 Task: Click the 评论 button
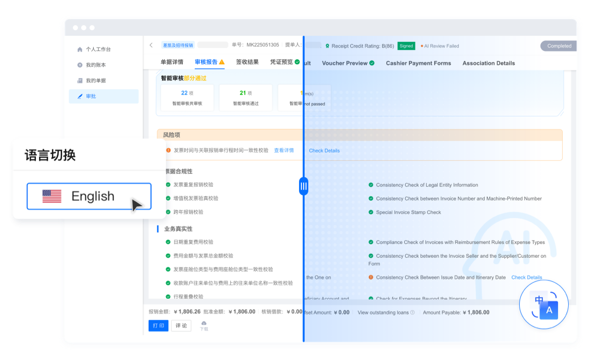[181, 326]
